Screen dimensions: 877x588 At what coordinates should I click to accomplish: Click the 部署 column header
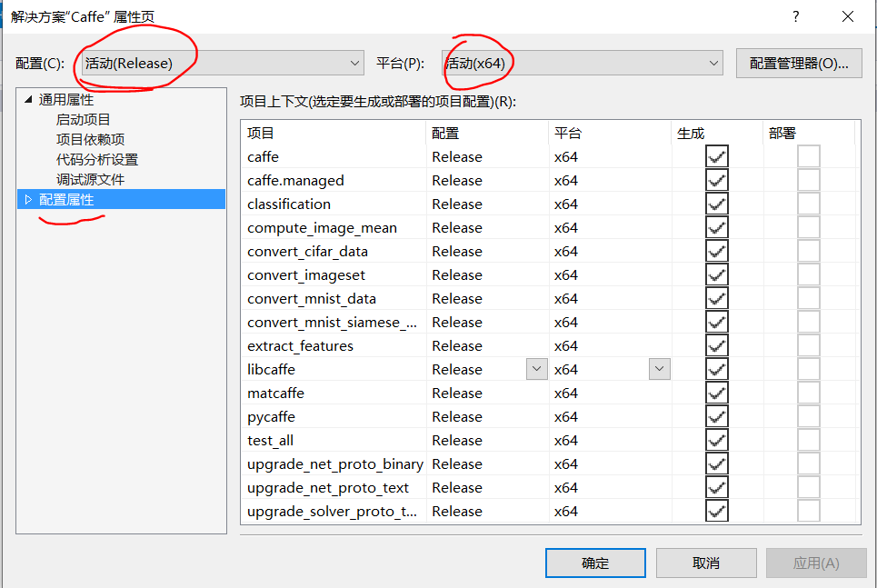click(x=810, y=134)
